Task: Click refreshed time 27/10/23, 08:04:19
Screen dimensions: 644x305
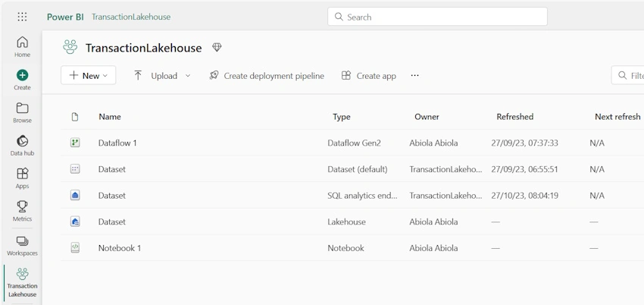Action: point(524,195)
